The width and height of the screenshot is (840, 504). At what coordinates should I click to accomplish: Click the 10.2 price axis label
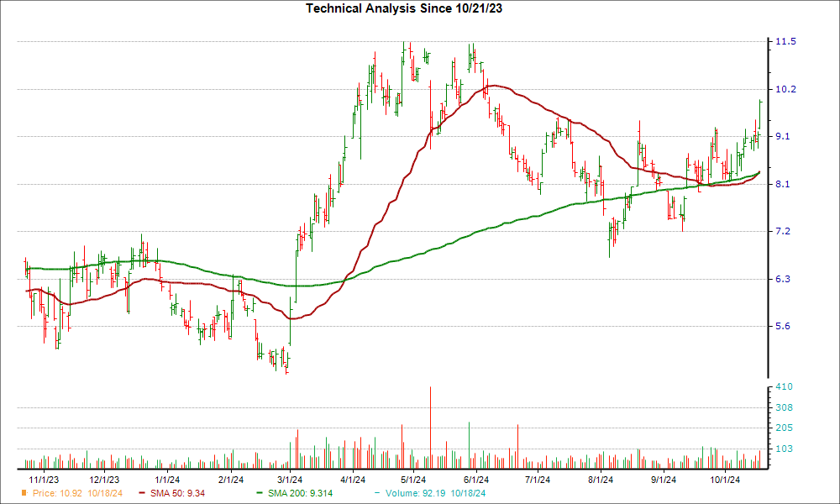click(x=785, y=89)
